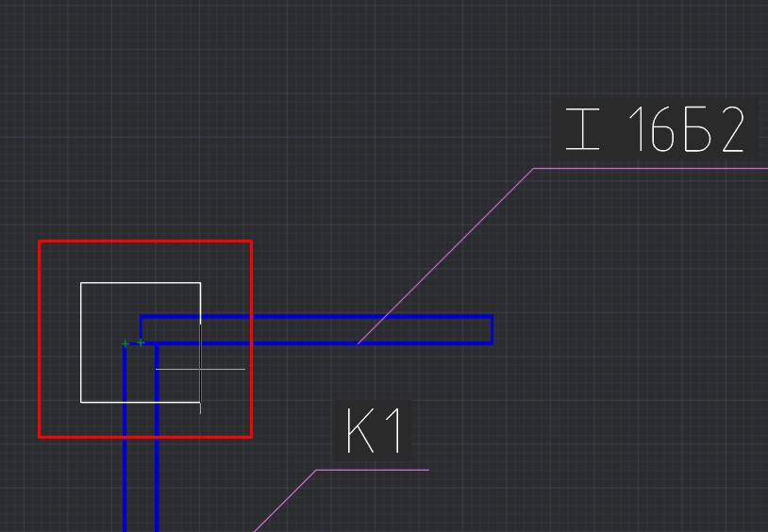Viewport: 768px width, 532px height.
Task: Click the crosshair cursor center point
Action: coord(200,369)
